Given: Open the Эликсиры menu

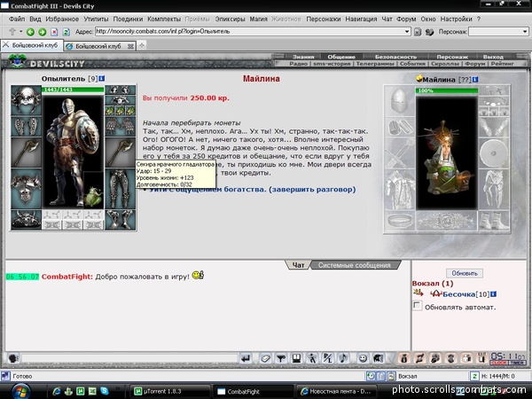Looking at the screenshot, I should coord(230,19).
